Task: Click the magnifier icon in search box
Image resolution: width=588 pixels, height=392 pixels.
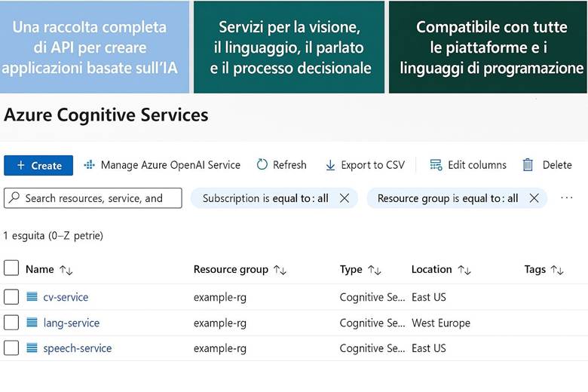Action: click(14, 198)
